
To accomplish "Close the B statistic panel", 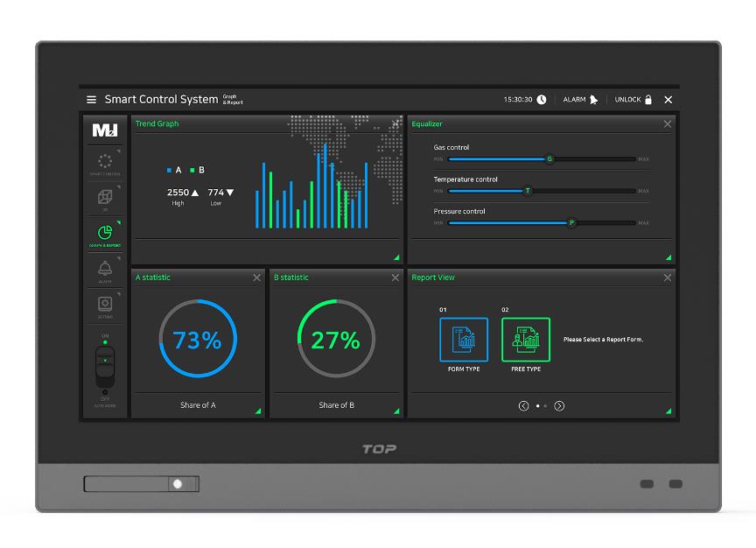I will (395, 278).
